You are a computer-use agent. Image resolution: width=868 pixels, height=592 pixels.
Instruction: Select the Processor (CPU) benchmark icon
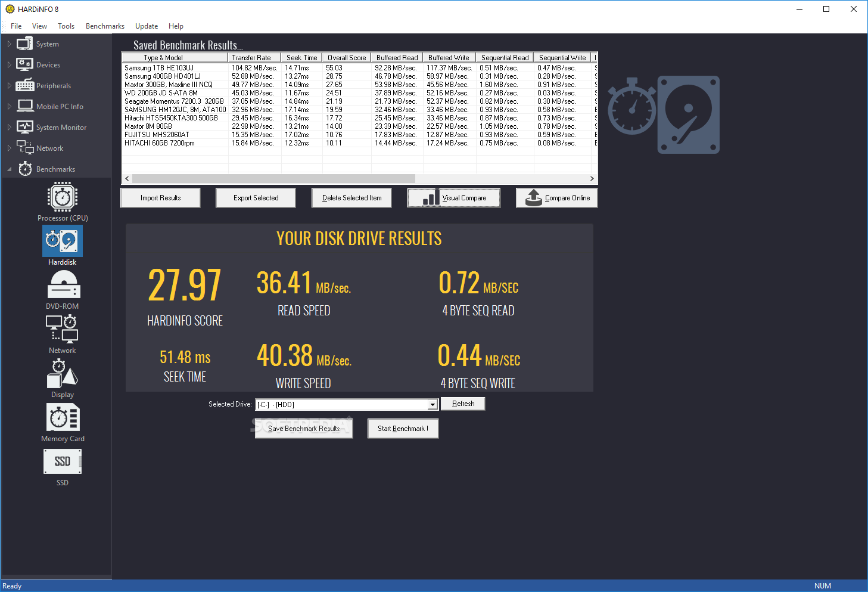tap(63, 197)
